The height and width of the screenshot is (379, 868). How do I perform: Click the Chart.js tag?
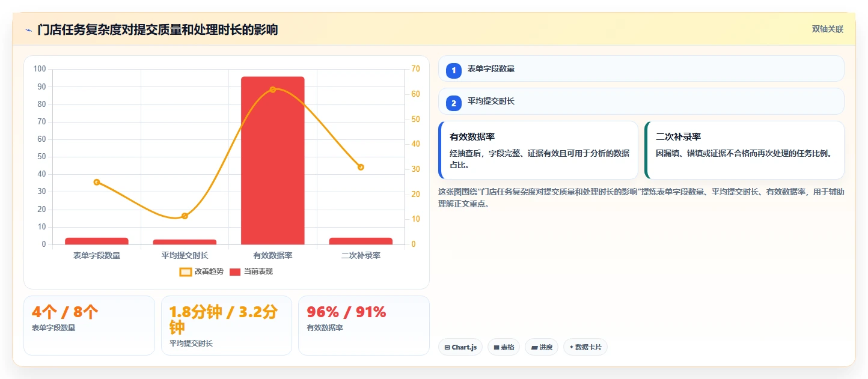tap(460, 347)
